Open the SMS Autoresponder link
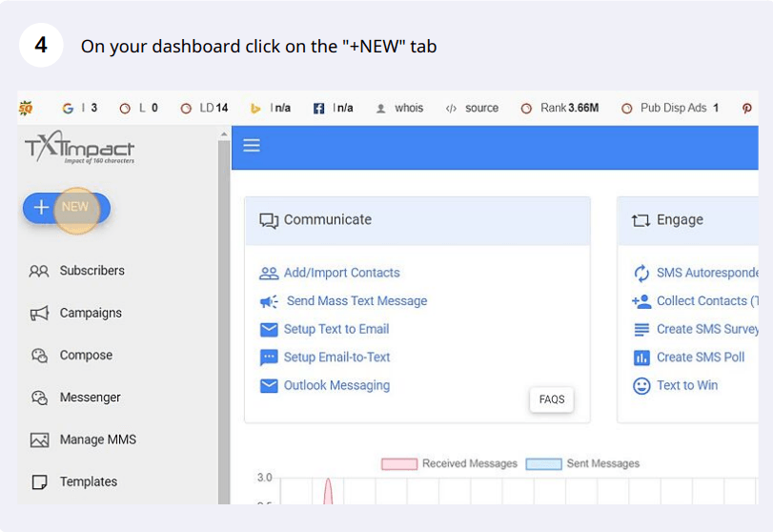773x532 pixels. 707,273
